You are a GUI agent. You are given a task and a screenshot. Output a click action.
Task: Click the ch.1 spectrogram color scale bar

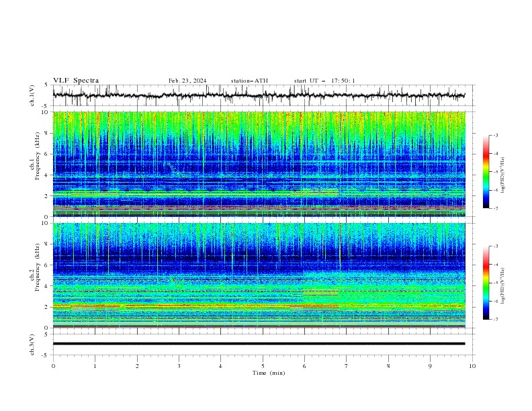point(486,172)
